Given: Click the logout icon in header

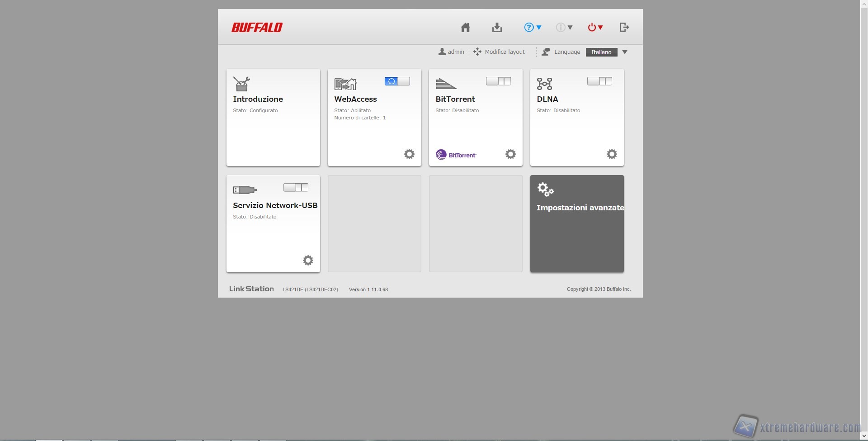Looking at the screenshot, I should (624, 28).
